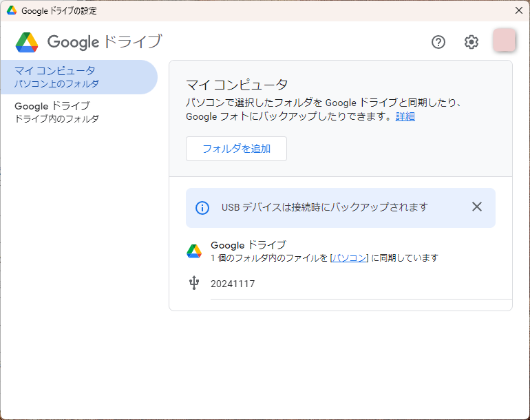
Task: Click the Google Drive logo in header
Action: coord(27,42)
